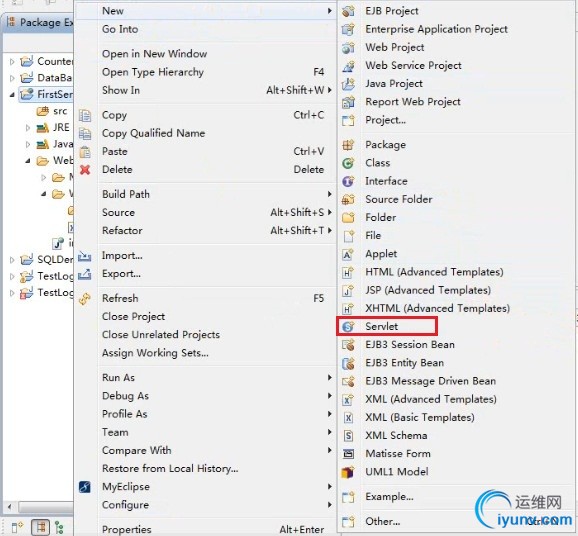Click the Matisse Form icon
Viewport: 578px width, 536px height.
(348, 454)
